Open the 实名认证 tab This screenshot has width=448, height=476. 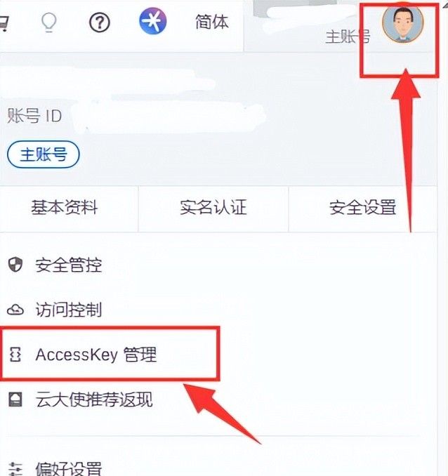213,209
